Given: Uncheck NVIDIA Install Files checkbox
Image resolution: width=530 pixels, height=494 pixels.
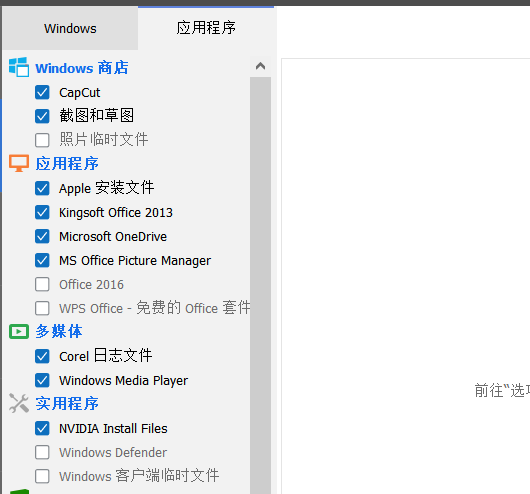Looking at the screenshot, I should tap(42, 428).
